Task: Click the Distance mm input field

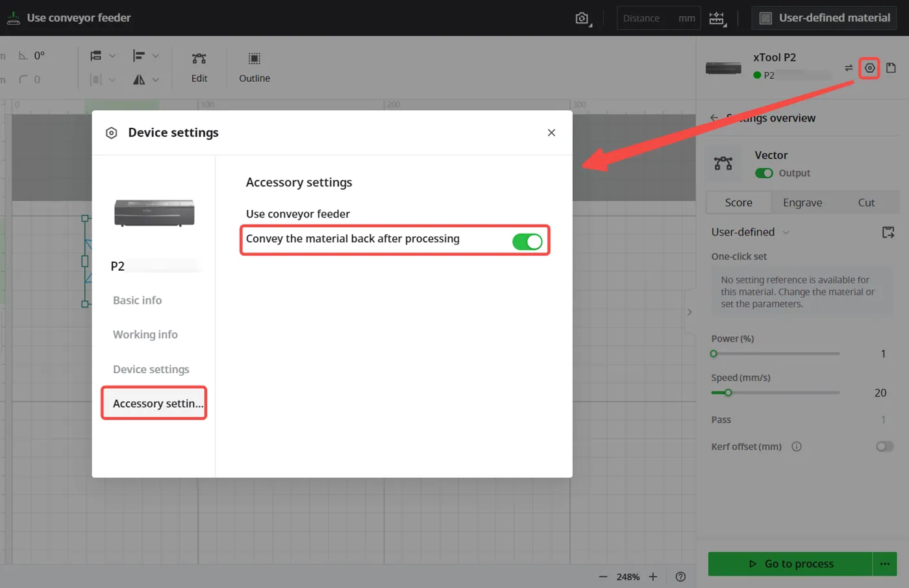Action: (x=659, y=18)
